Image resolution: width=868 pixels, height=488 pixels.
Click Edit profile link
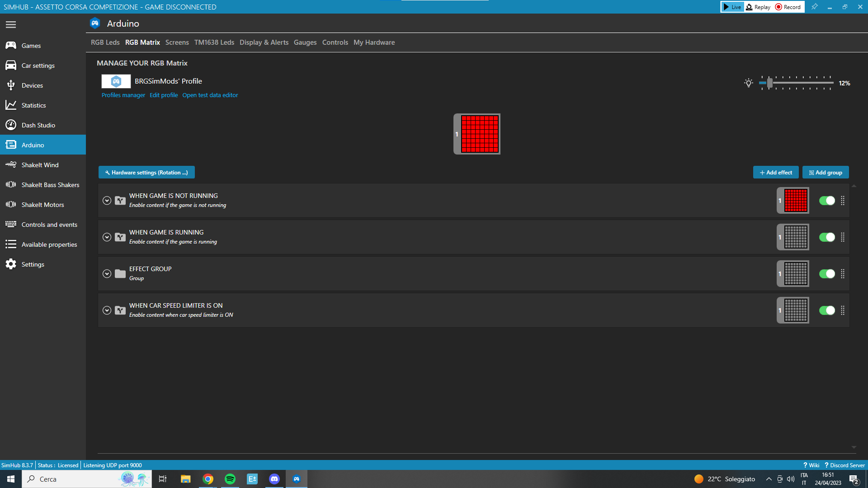pyautogui.click(x=164, y=95)
